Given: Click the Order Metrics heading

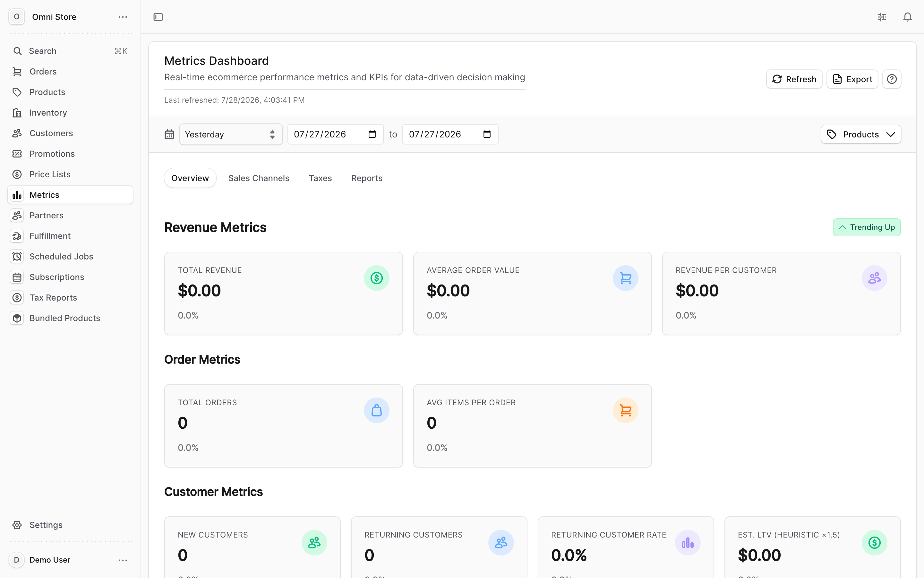Looking at the screenshot, I should tap(202, 360).
